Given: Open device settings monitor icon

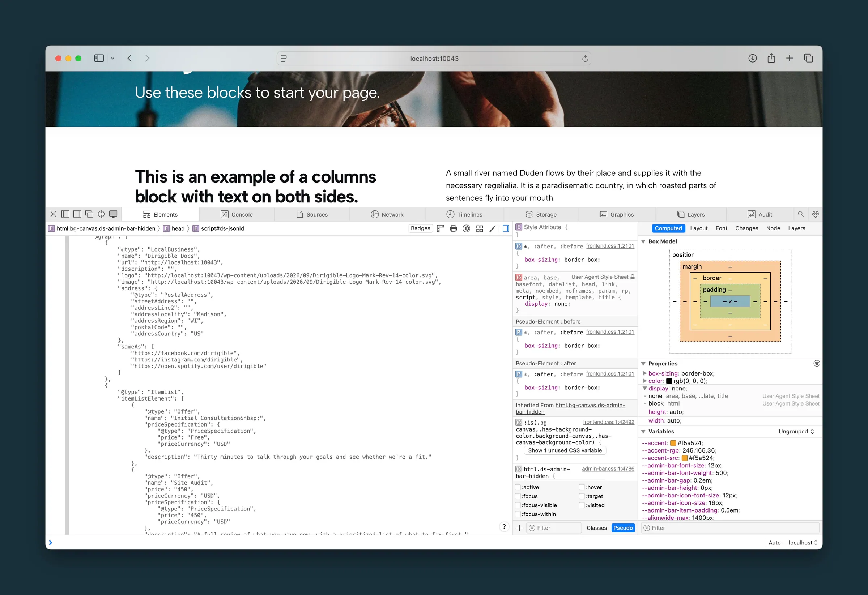Looking at the screenshot, I should click(113, 214).
